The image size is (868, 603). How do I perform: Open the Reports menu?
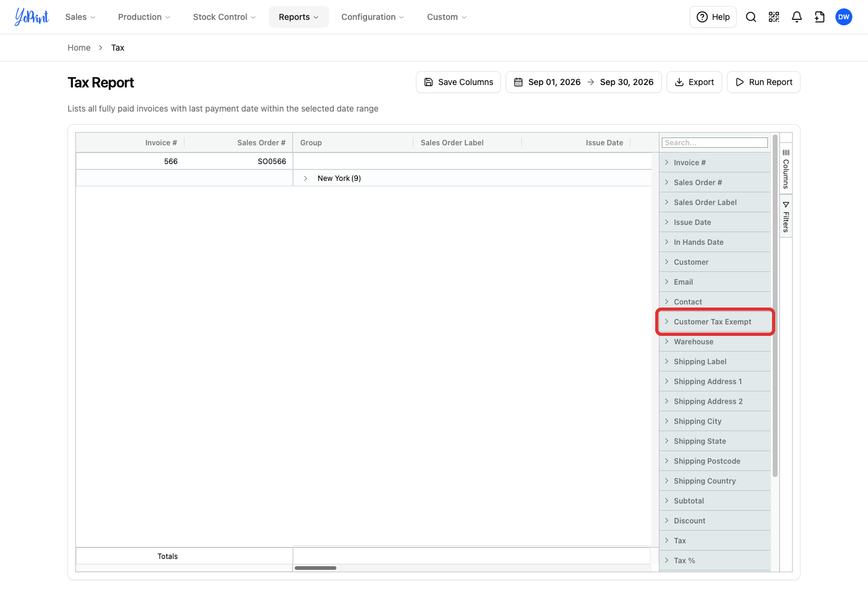(x=298, y=17)
